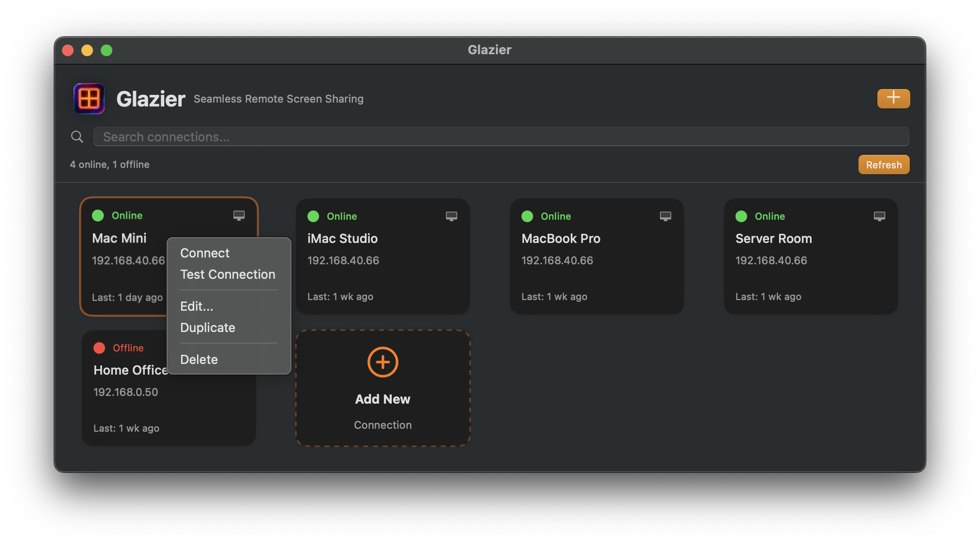
Task: Click the Online indicator on Server Room card
Action: coord(741,216)
